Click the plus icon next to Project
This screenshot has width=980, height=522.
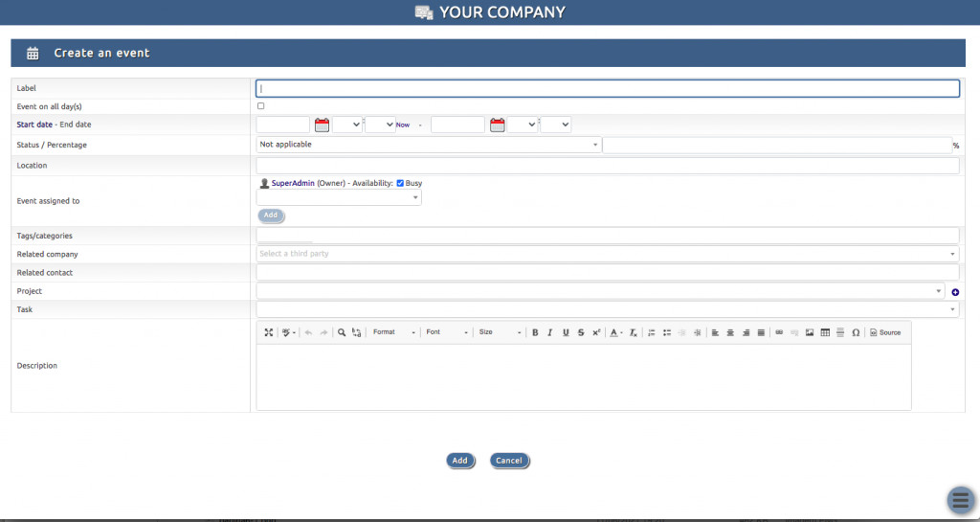tap(955, 292)
